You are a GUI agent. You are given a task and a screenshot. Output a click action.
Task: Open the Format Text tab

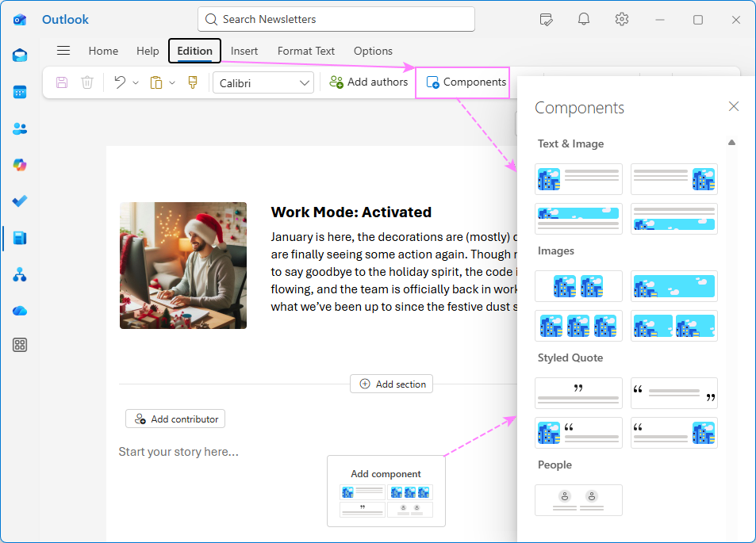tap(305, 50)
